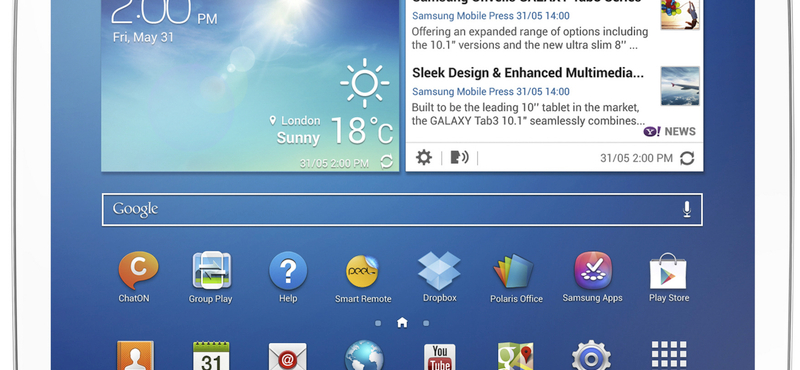Tap the Google voice search microphone

(x=687, y=209)
